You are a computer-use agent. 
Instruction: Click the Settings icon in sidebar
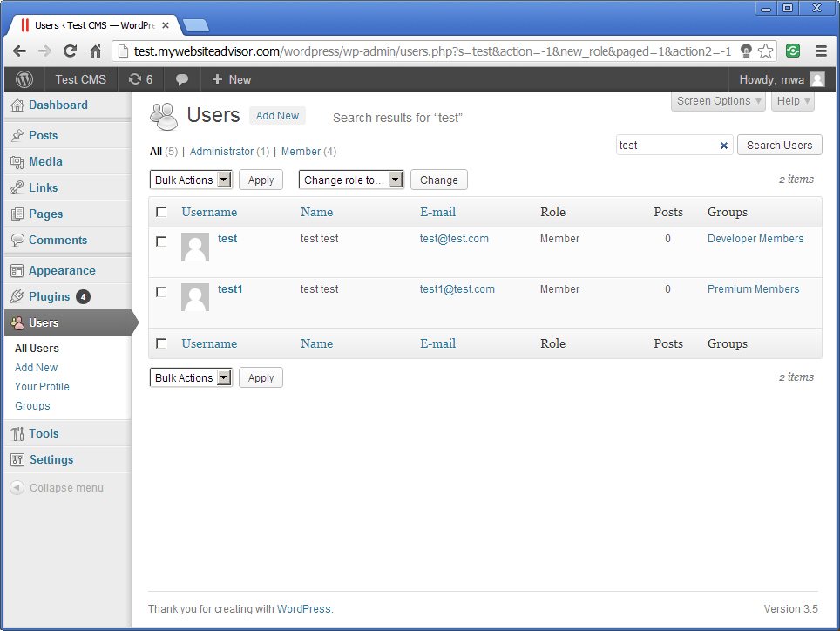[x=17, y=459]
